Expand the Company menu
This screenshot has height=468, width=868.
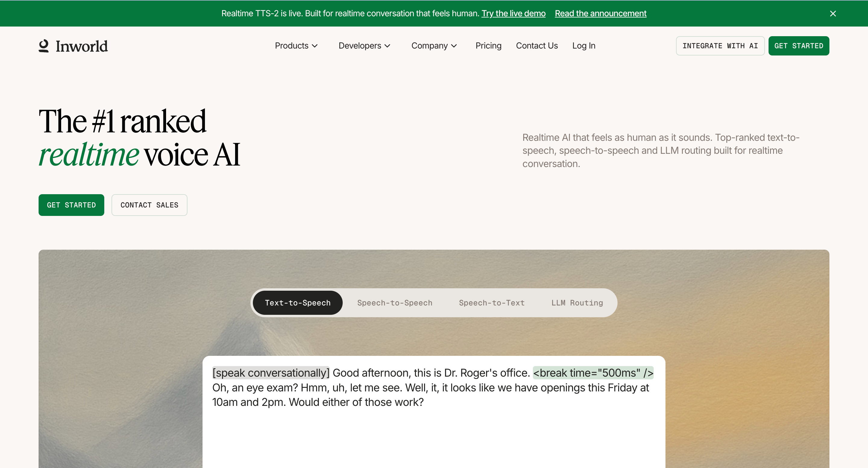[x=434, y=46]
